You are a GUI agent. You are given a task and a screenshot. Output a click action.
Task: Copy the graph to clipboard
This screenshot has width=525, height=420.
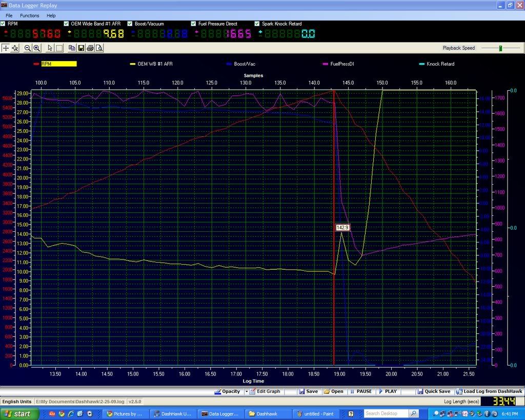coord(72,48)
